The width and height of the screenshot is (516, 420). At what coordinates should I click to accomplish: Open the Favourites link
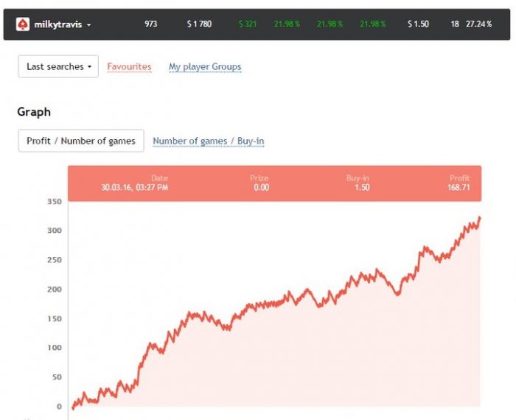click(x=129, y=66)
